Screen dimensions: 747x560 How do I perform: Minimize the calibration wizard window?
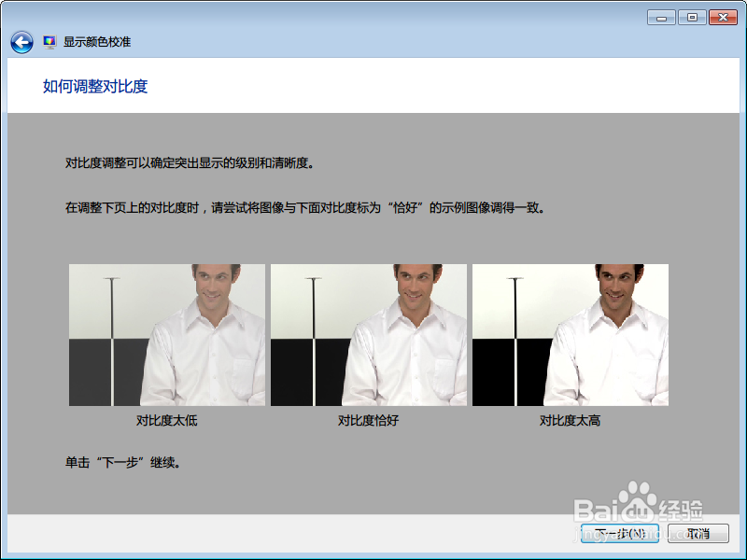[x=660, y=16]
